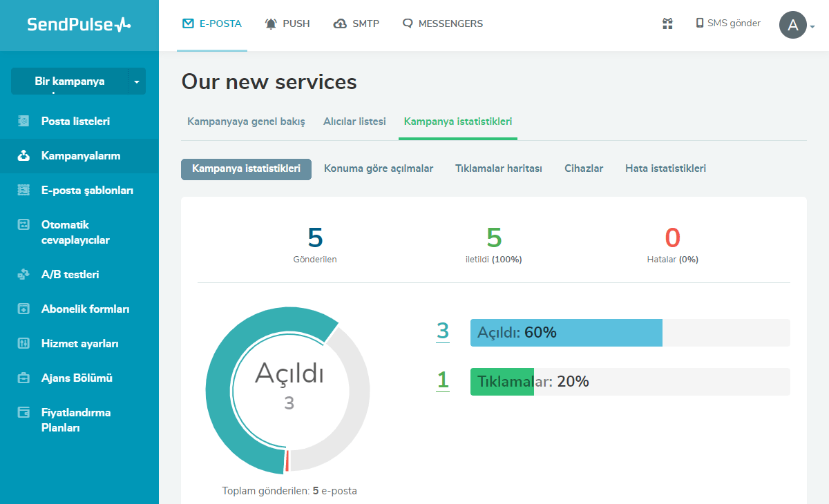Click the Bir kampanya button

tap(69, 81)
